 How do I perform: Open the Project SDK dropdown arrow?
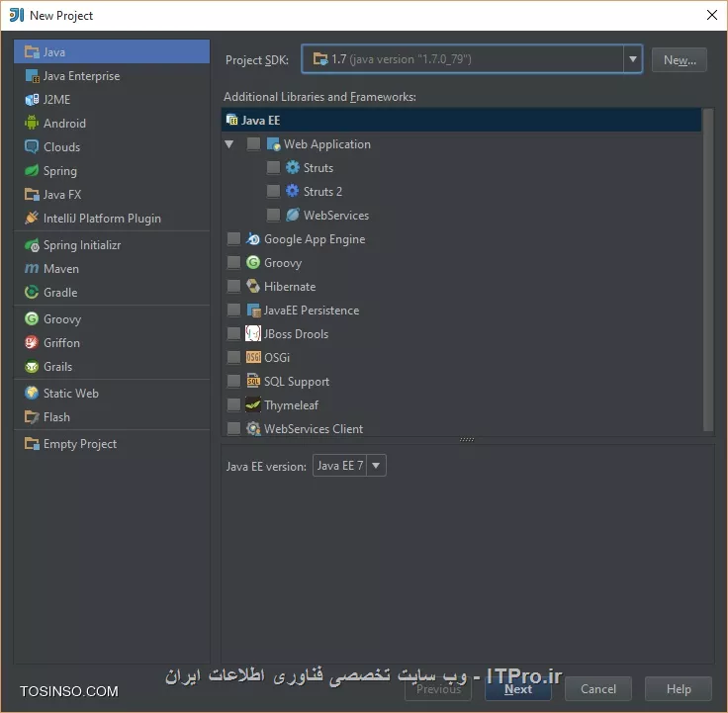click(x=632, y=59)
